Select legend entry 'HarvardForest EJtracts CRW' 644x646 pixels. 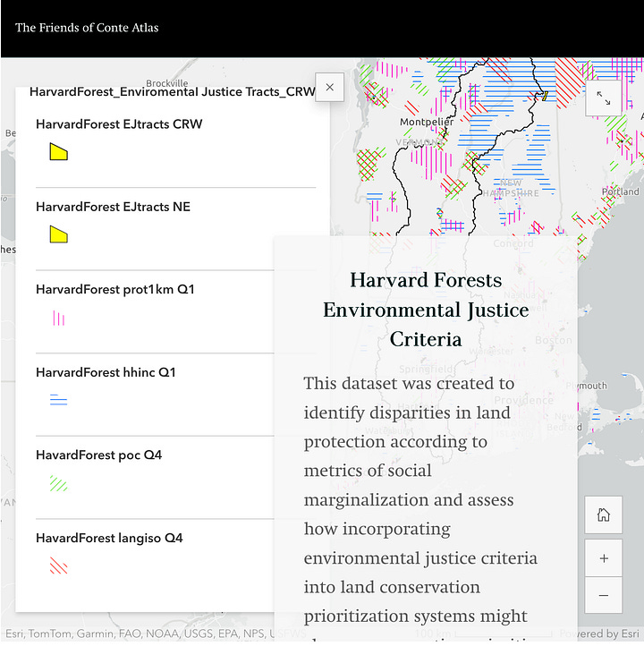(x=119, y=124)
